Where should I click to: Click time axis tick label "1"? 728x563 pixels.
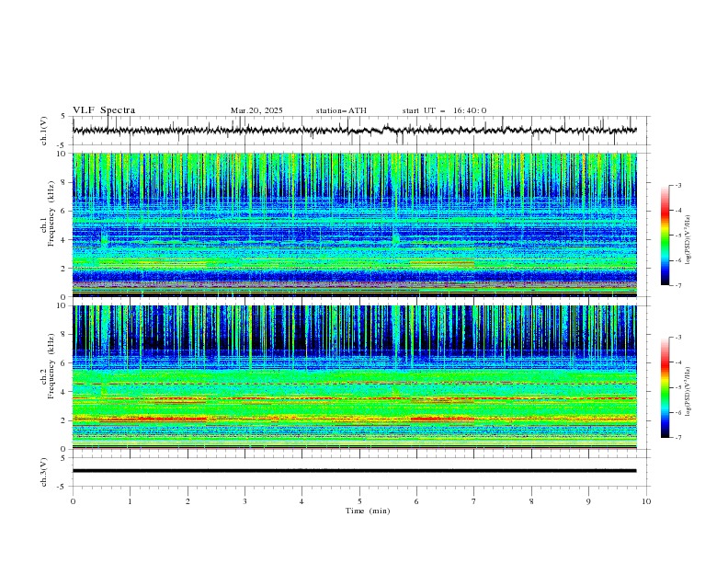(130, 501)
